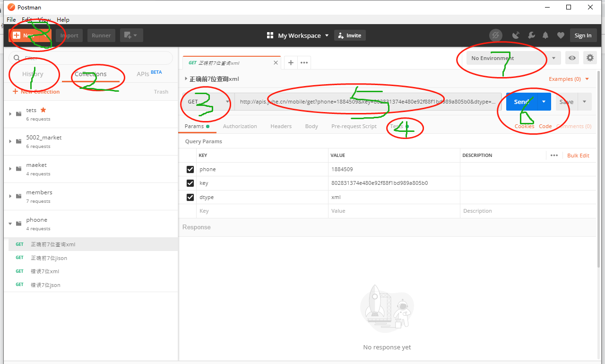Open the 错误7位xml request

click(45, 271)
